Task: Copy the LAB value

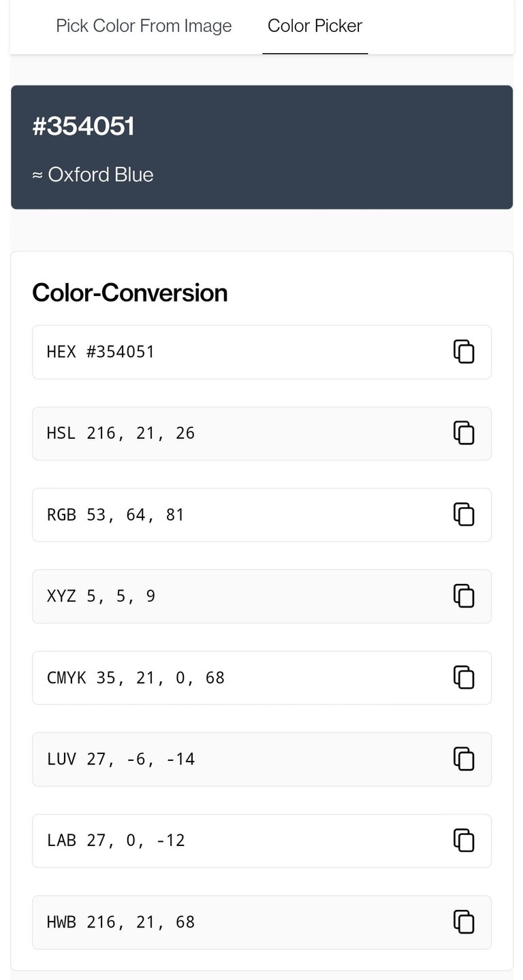Action: 464,840
